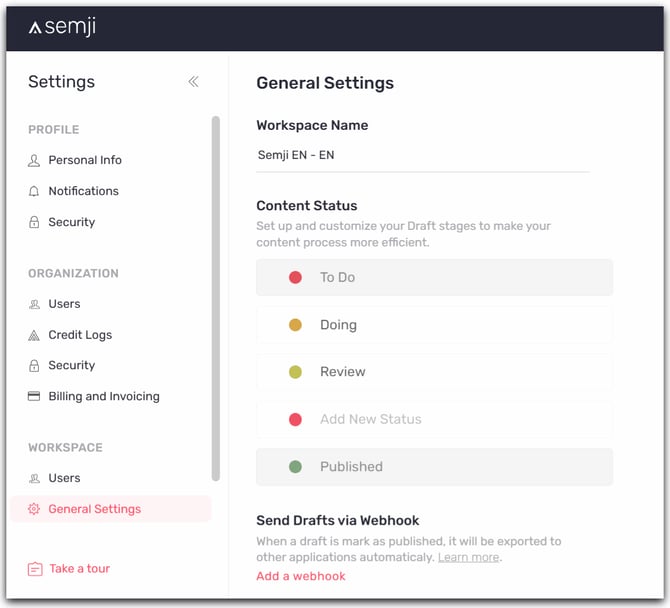Click the Take a tour icon
670x608 pixels.
coord(35,569)
